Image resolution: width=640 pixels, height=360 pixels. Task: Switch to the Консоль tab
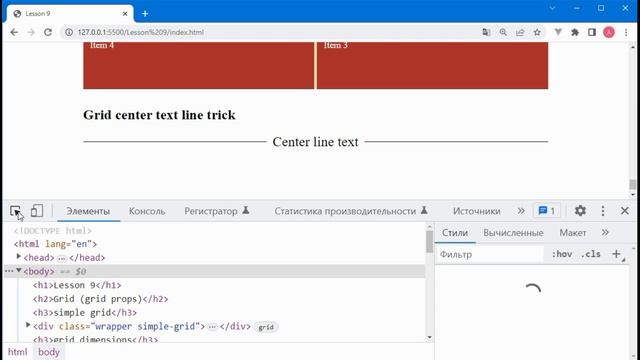pos(147,211)
